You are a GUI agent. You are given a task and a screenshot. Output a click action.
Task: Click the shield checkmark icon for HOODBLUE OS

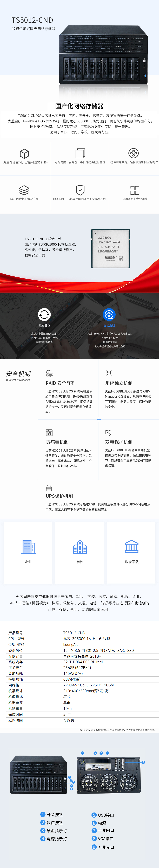tap(80, 190)
